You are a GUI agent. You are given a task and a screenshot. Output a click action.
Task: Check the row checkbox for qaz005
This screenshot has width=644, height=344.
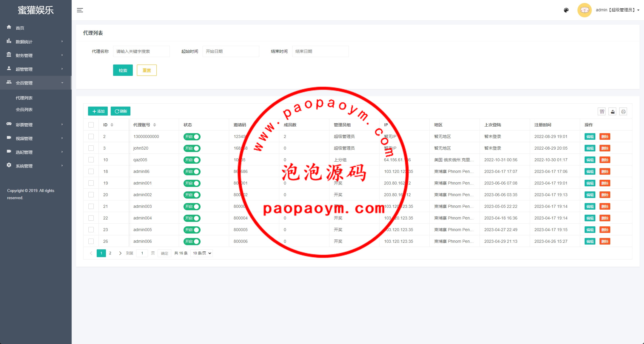91,160
